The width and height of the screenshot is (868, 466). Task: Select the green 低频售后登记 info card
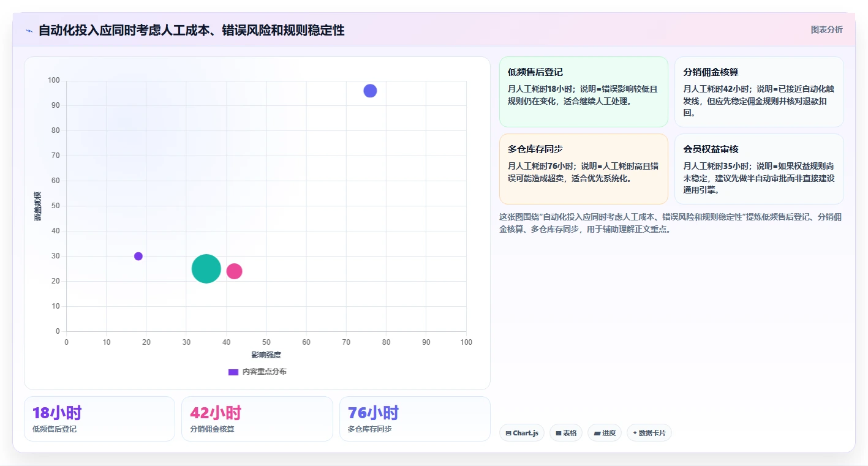point(584,92)
